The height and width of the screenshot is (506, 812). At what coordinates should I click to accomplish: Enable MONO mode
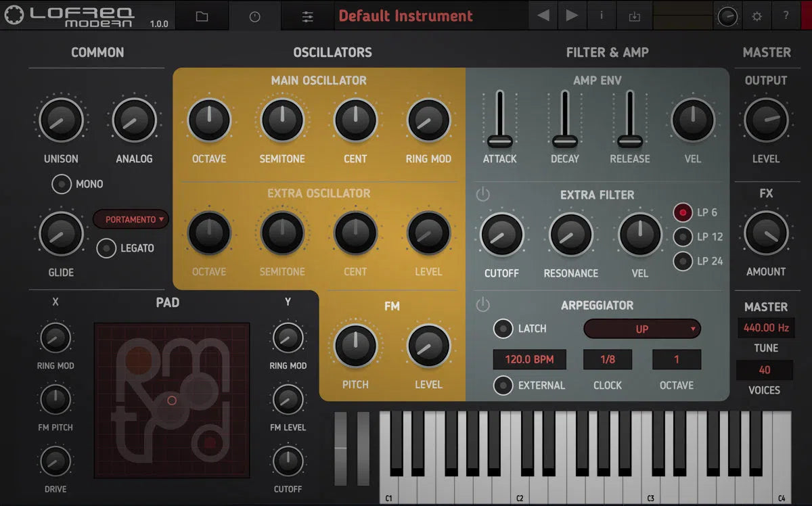pyautogui.click(x=61, y=183)
